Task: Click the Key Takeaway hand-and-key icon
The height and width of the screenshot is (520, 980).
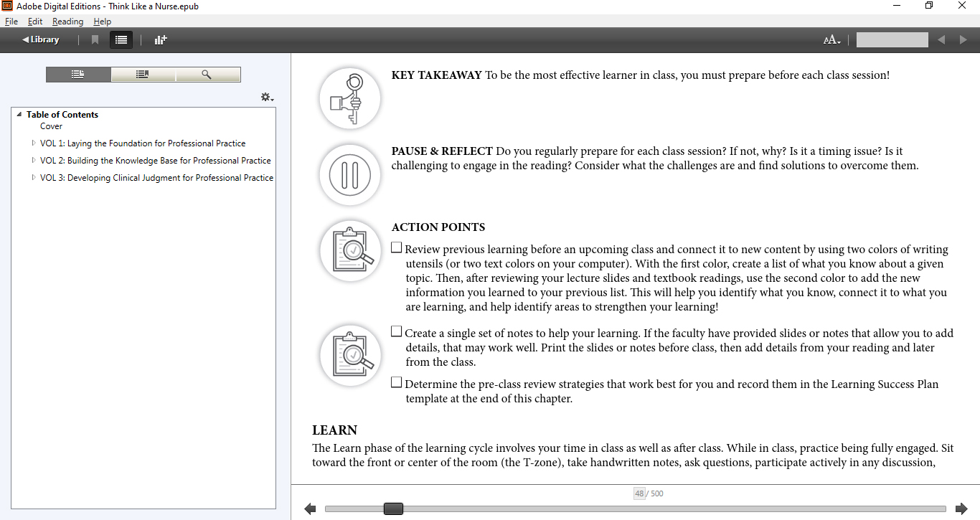Action: click(350, 99)
